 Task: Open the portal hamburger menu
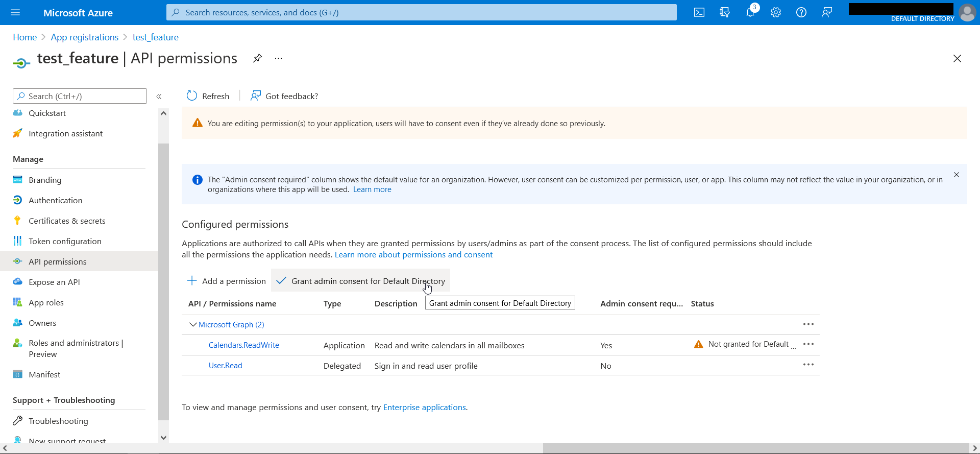(15, 12)
